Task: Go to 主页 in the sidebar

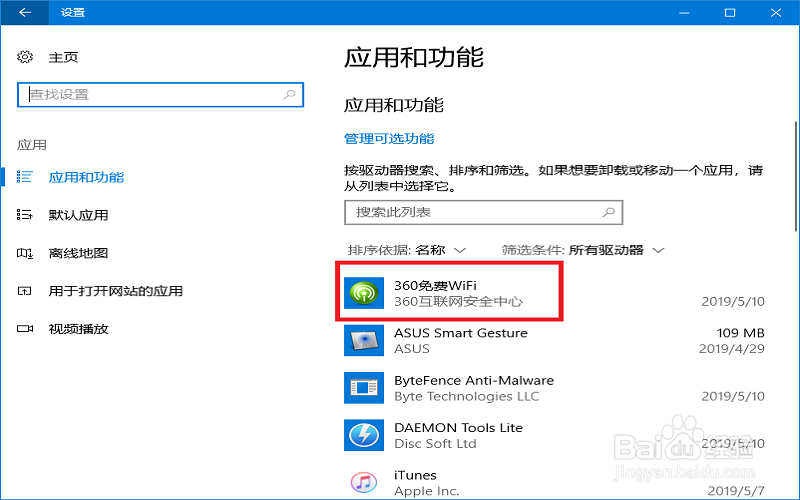Action: point(63,57)
